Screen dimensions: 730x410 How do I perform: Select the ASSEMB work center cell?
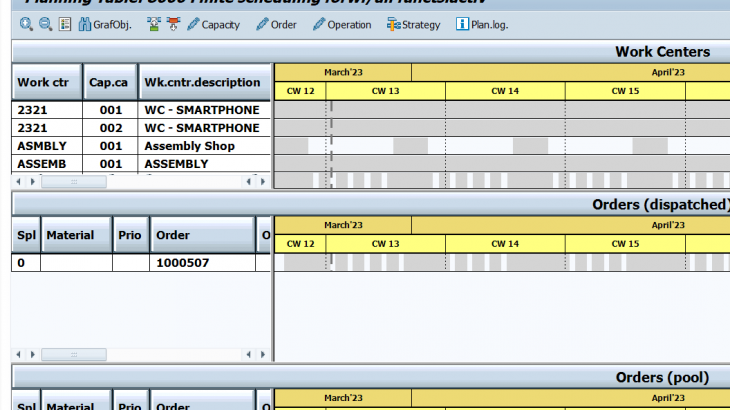coord(47,164)
